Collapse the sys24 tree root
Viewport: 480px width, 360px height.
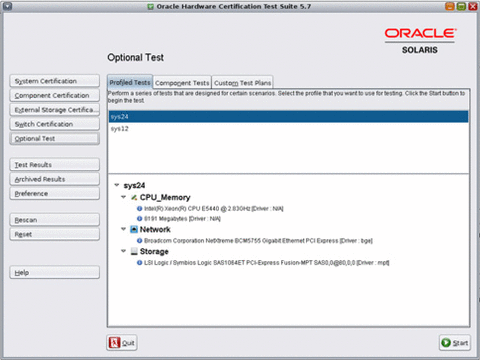pyautogui.click(x=117, y=185)
